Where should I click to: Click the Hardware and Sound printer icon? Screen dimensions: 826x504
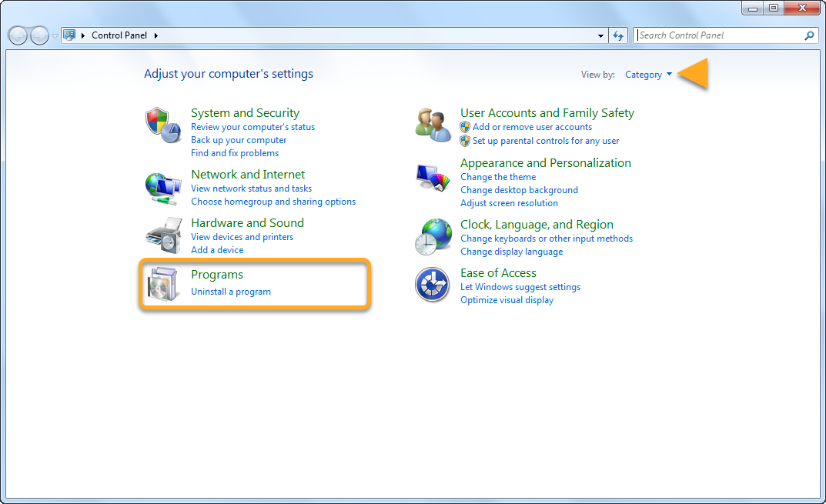(x=163, y=235)
